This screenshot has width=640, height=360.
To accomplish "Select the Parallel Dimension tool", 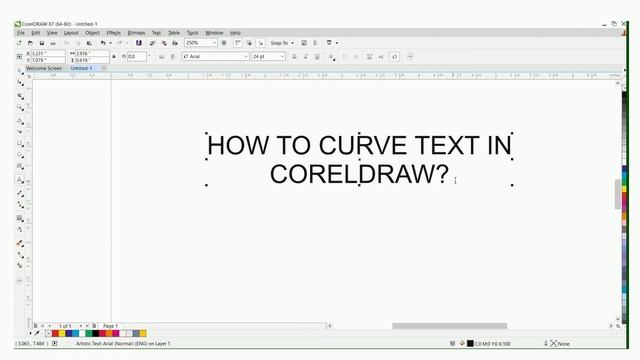I will 20,193.
